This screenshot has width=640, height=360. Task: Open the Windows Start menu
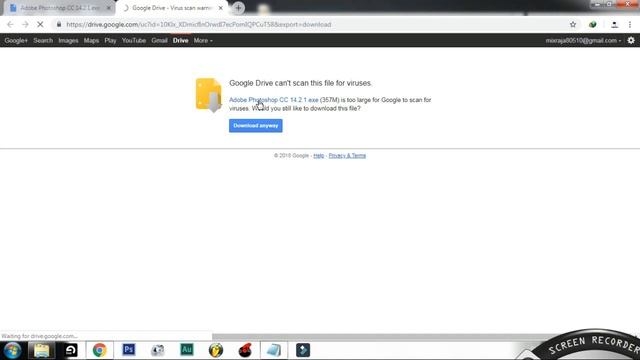point(12,350)
